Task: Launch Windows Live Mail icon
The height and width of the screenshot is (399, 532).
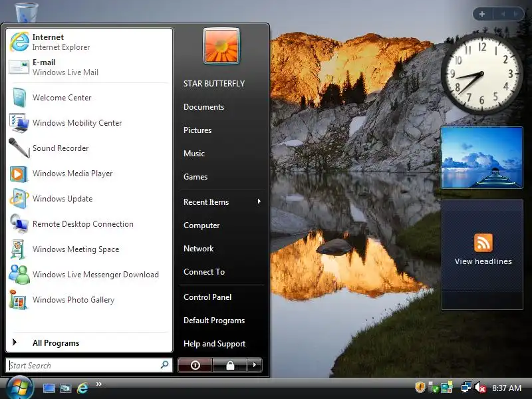Action: tap(19, 67)
